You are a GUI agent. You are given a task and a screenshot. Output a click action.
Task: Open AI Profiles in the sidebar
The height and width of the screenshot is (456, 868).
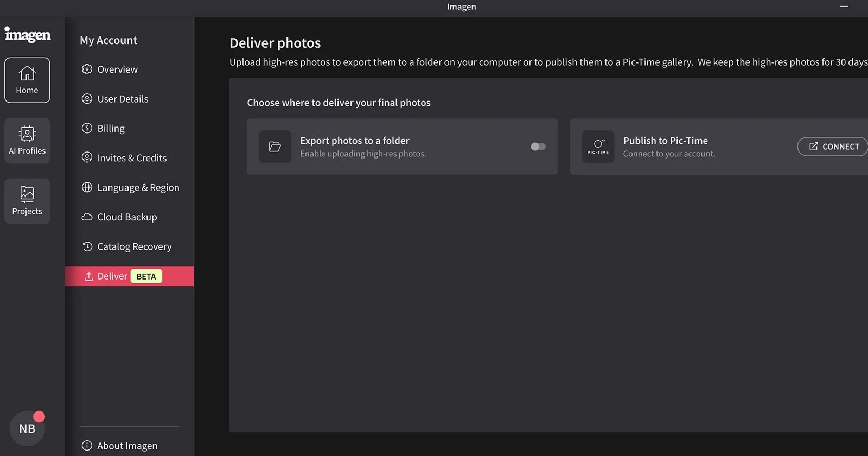click(27, 141)
